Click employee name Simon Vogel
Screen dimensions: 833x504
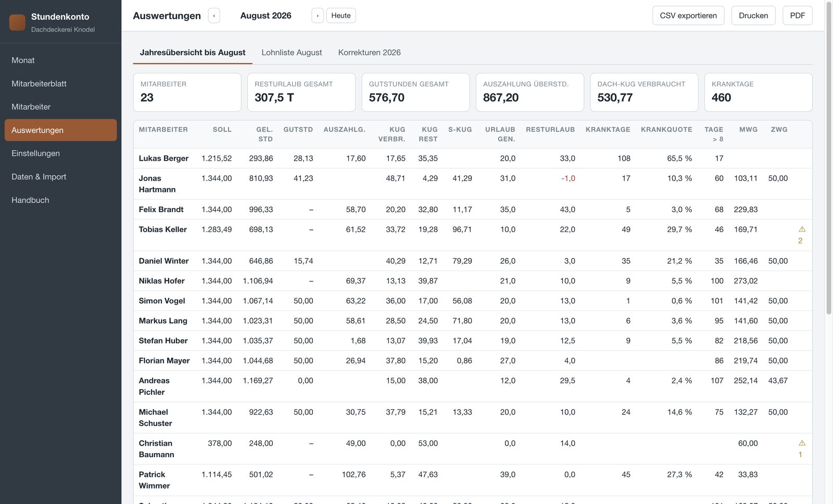(162, 301)
